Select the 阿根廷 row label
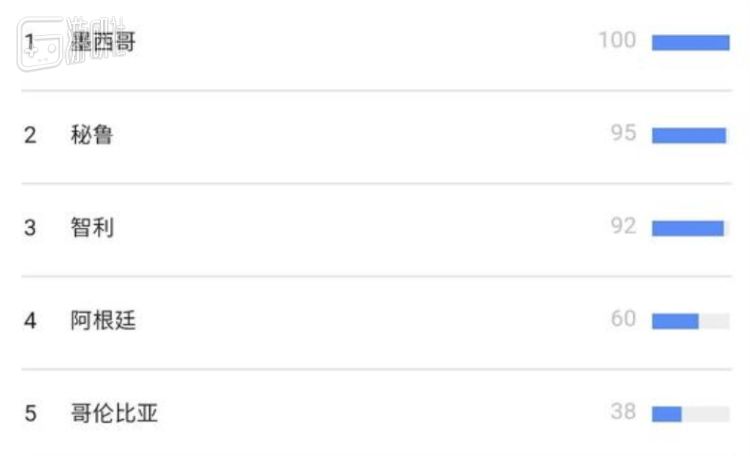Viewport: 750px width, 456px height. [103, 321]
